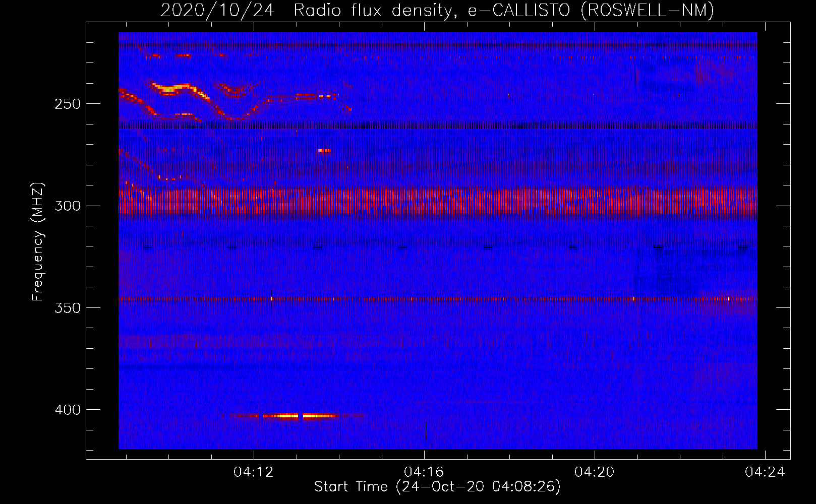Click the 04:20 time tick label
Screen dimensions: 816x504
[x=595, y=472]
